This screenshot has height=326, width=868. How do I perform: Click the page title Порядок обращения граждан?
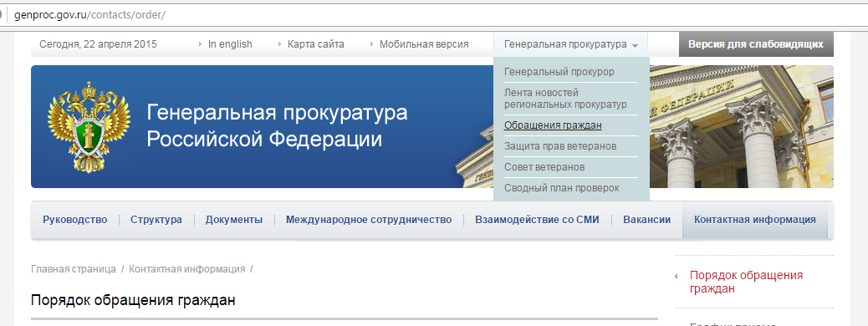click(134, 301)
